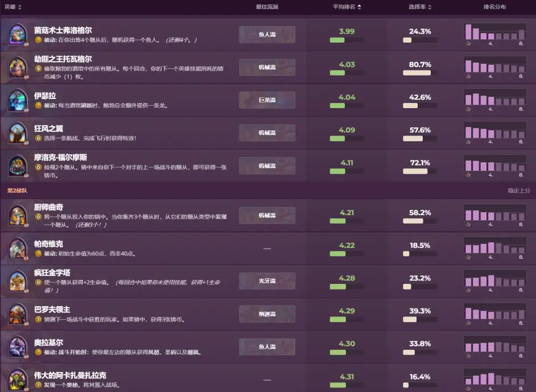Viewport: 536px width, 392px height.
Task: Open the 帕奇维克 hero portrait
Action: click(18, 248)
